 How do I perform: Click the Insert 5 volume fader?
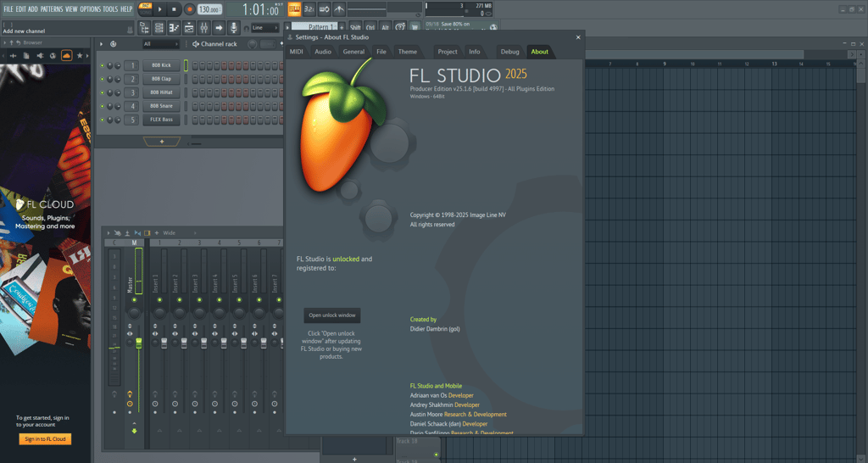click(243, 343)
